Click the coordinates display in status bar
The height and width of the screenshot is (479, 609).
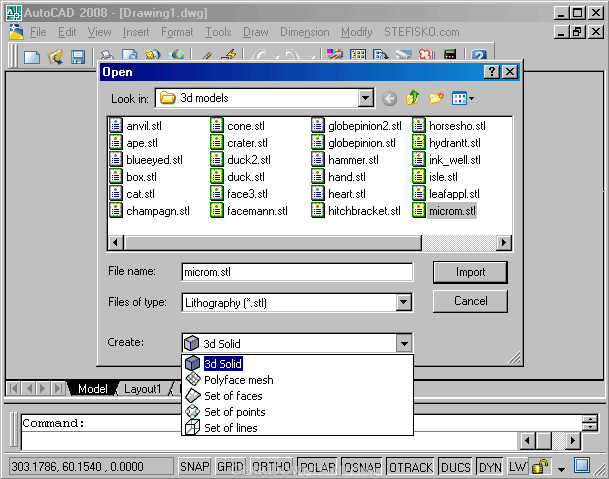91,466
